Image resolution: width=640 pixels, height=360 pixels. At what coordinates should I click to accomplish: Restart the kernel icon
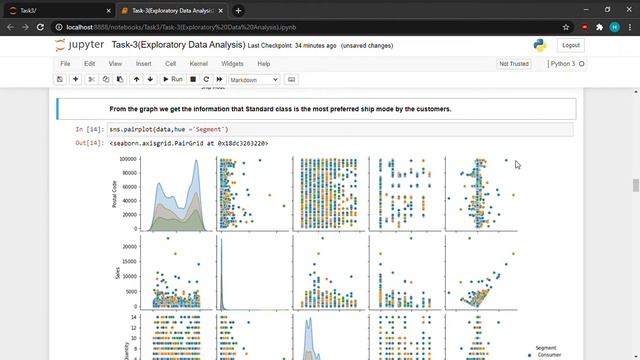click(x=206, y=79)
